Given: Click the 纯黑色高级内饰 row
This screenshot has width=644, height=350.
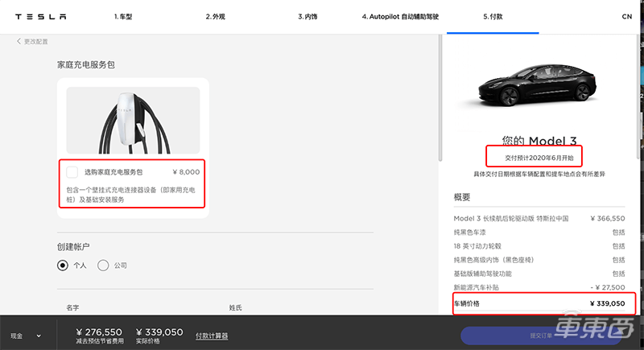Looking at the screenshot, I should click(x=539, y=260).
